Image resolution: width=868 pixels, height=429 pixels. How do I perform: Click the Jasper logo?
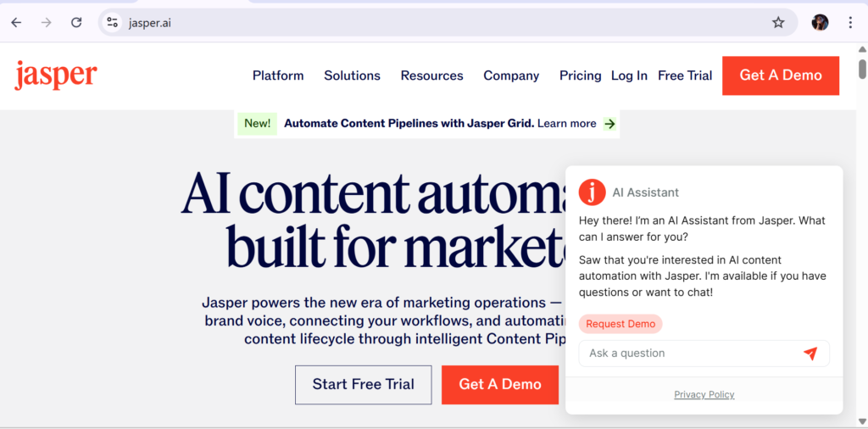(x=56, y=75)
